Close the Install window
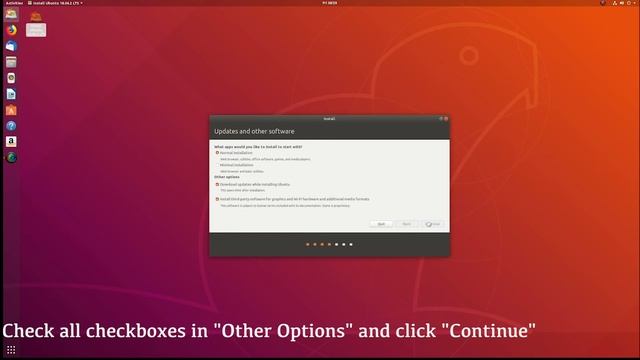This screenshot has height=360, width=640. click(x=446, y=119)
